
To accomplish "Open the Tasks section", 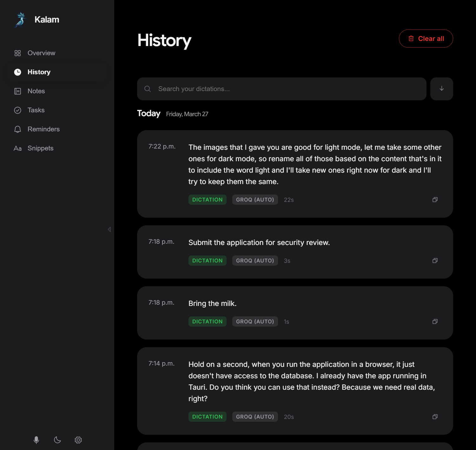I will 57,110.
